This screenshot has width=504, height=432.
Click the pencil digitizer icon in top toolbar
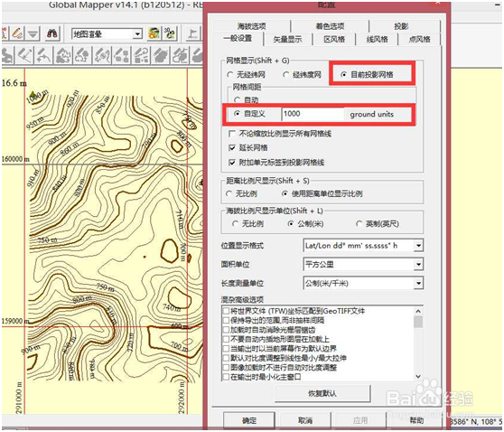pos(17,33)
